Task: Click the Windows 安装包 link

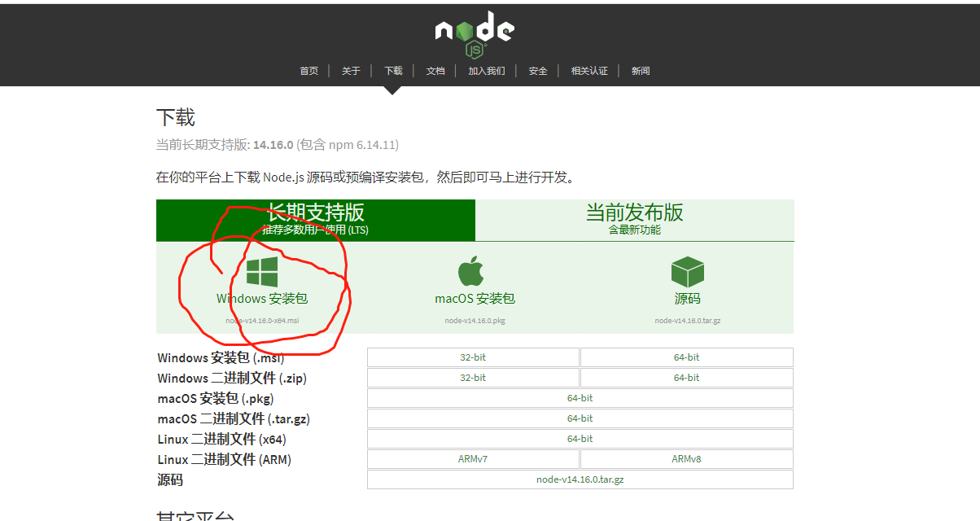Action: [262, 299]
